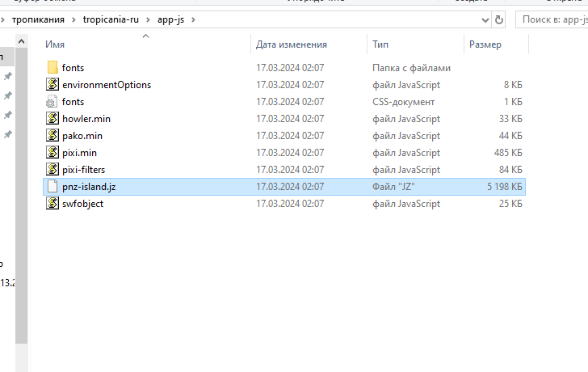Go to the тропикания breadcrumb folder
This screenshot has height=372, width=588.
pos(38,19)
